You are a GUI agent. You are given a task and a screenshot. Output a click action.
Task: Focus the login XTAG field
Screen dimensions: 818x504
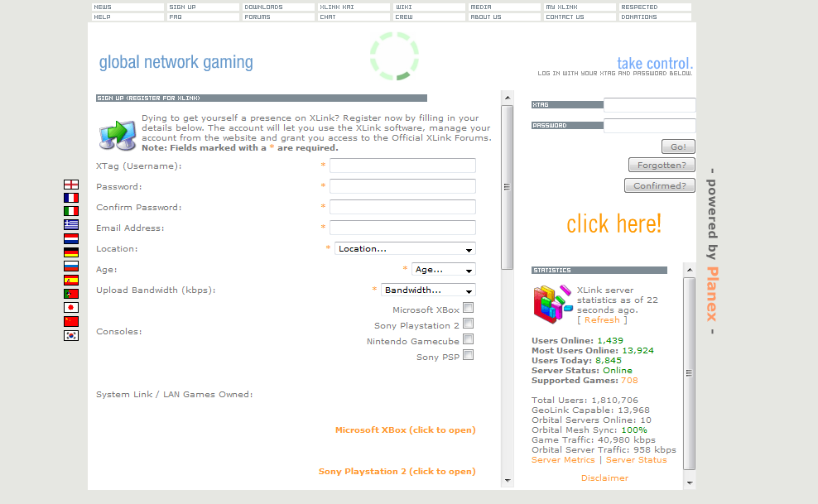(x=649, y=105)
